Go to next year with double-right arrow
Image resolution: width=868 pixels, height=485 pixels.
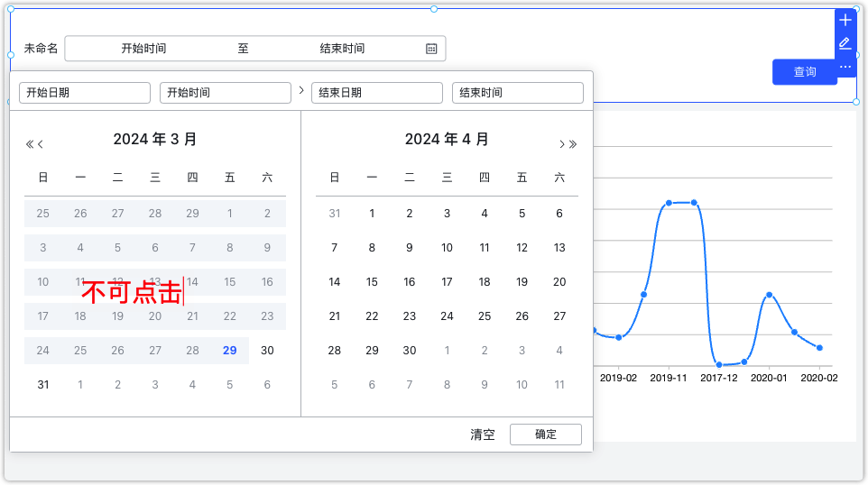coord(573,144)
